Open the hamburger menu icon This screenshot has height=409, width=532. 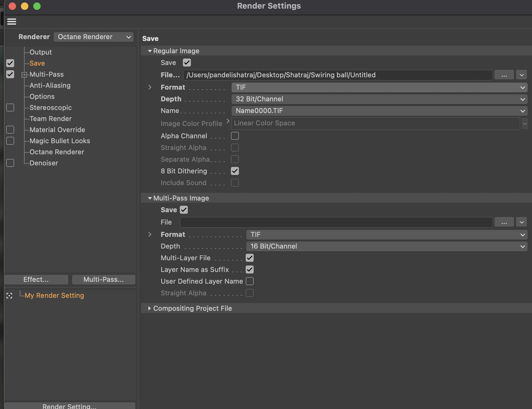tap(12, 22)
